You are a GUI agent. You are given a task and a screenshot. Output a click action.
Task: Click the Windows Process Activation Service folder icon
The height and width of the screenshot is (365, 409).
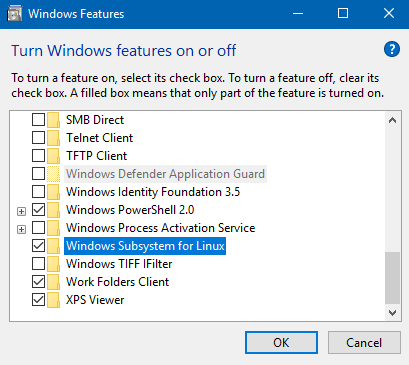pos(53,228)
